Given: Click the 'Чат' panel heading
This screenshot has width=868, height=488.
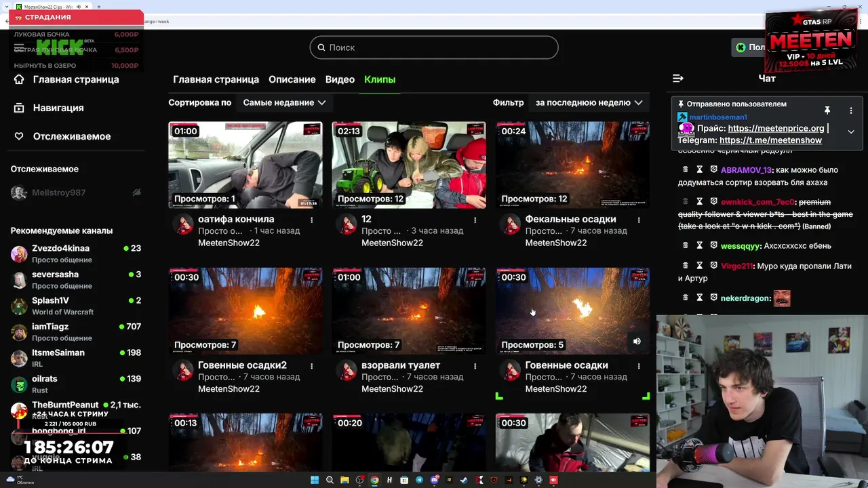Looking at the screenshot, I should pyautogui.click(x=767, y=79).
